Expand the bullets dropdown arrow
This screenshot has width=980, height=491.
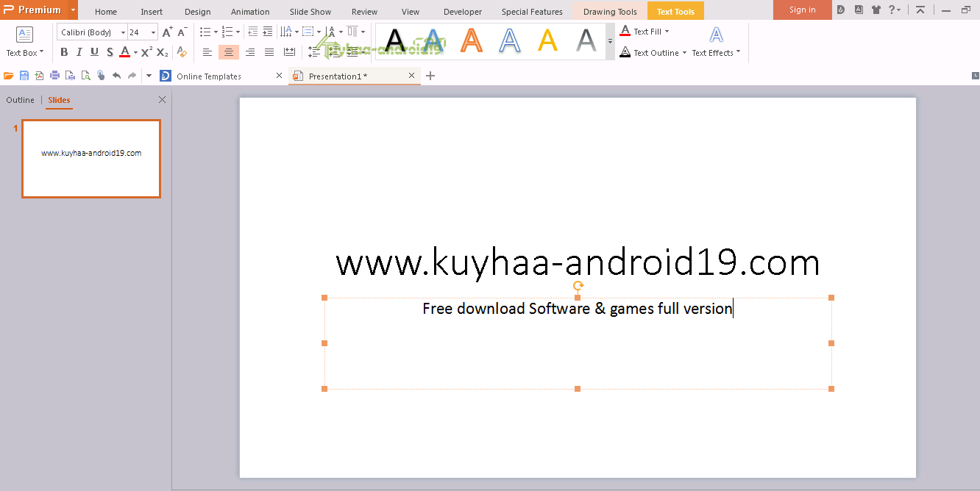pyautogui.click(x=216, y=32)
